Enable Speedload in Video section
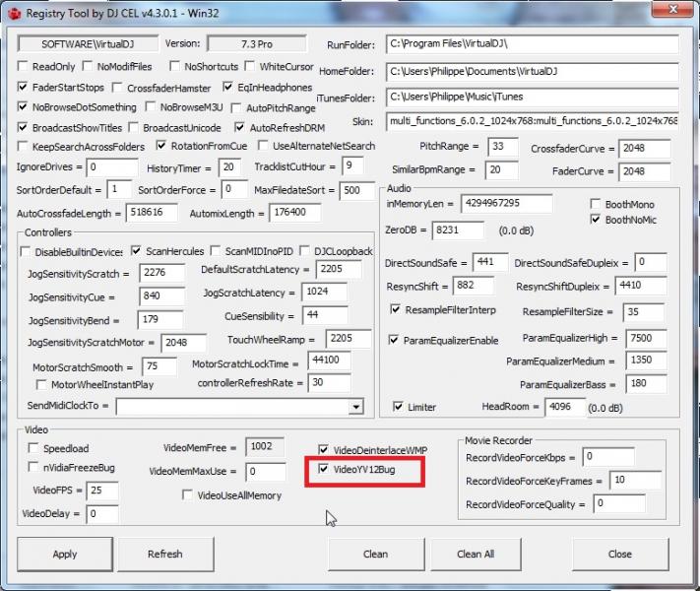 [33, 447]
